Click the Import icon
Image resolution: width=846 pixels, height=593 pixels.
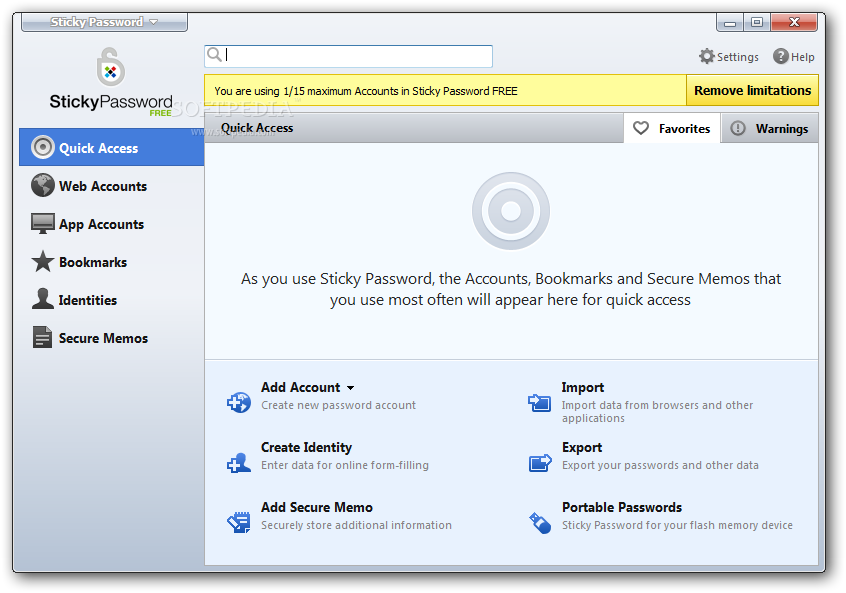pyautogui.click(x=540, y=402)
